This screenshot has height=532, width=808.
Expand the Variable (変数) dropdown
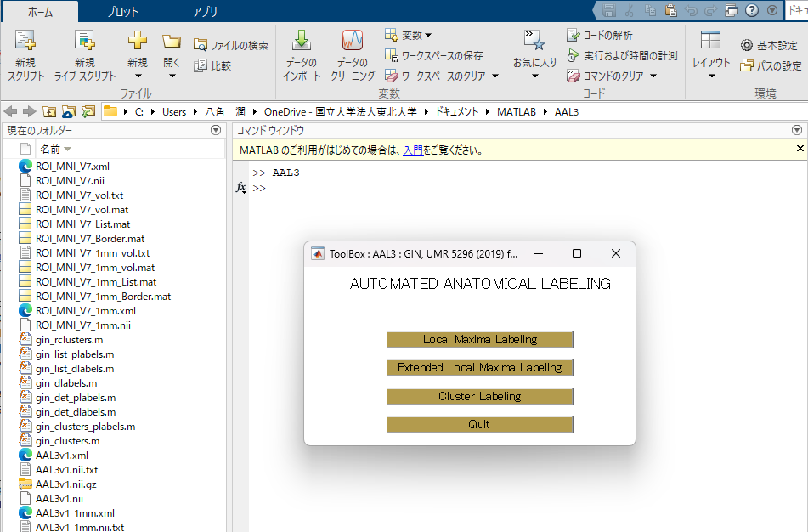408,35
